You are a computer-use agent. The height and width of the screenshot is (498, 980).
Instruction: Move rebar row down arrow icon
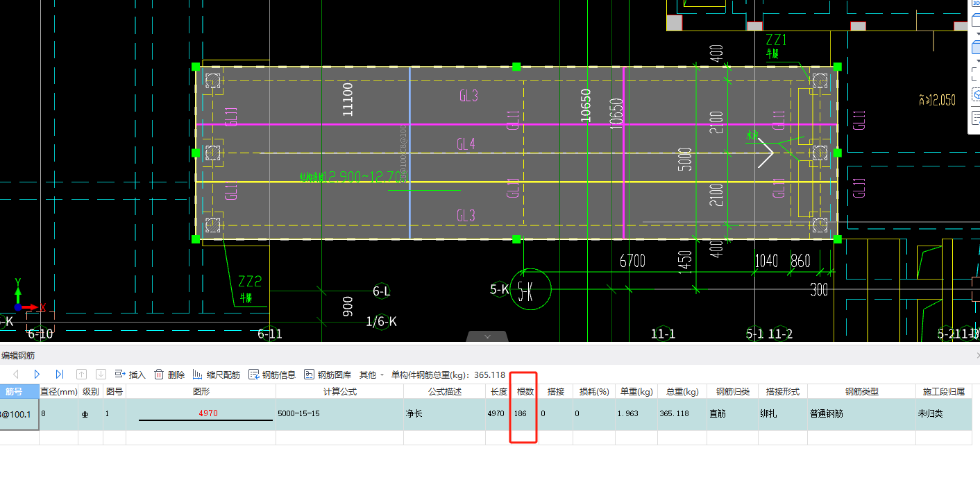point(101,375)
